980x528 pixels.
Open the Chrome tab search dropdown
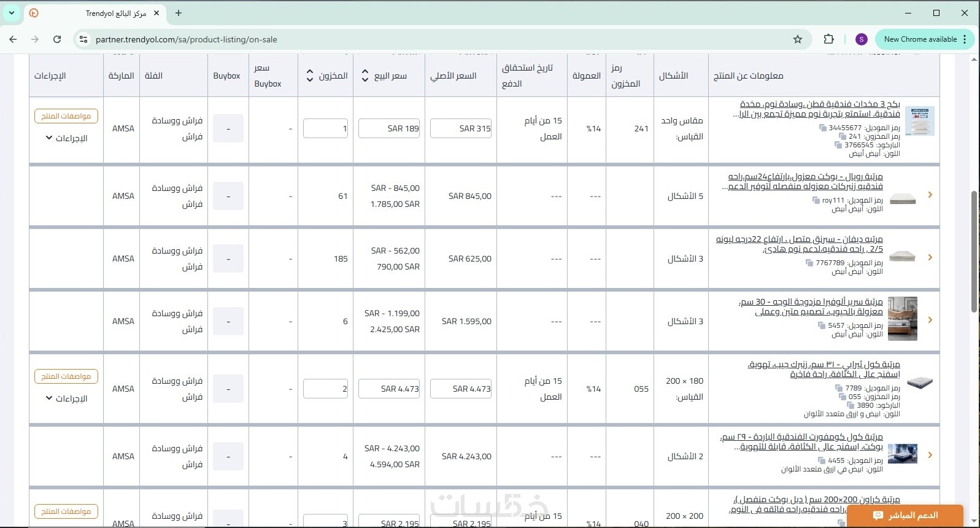(x=12, y=13)
